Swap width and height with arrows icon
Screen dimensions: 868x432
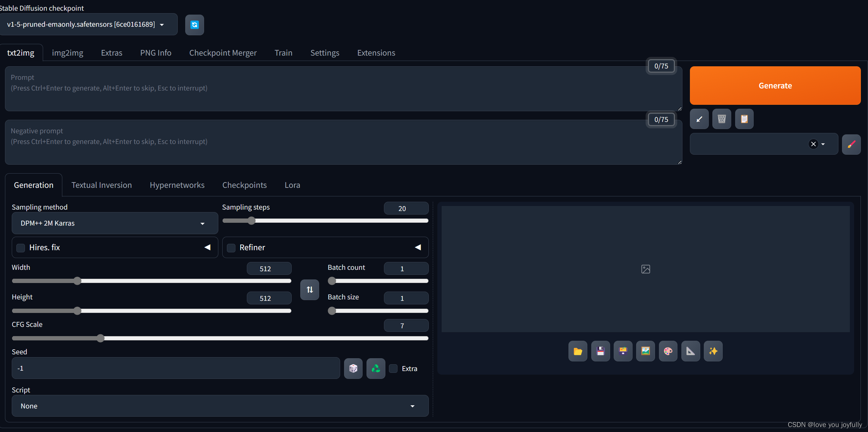310,289
